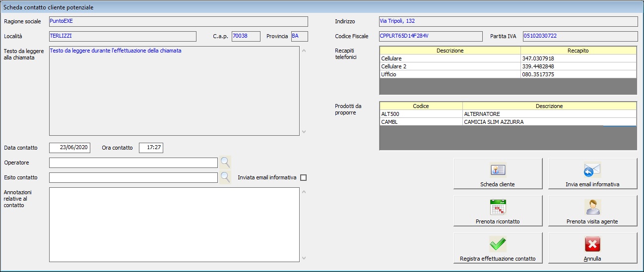Viewport: 644px width, 272px height.
Task: Click the ALTERNATORE description cell
Action: tap(549, 114)
